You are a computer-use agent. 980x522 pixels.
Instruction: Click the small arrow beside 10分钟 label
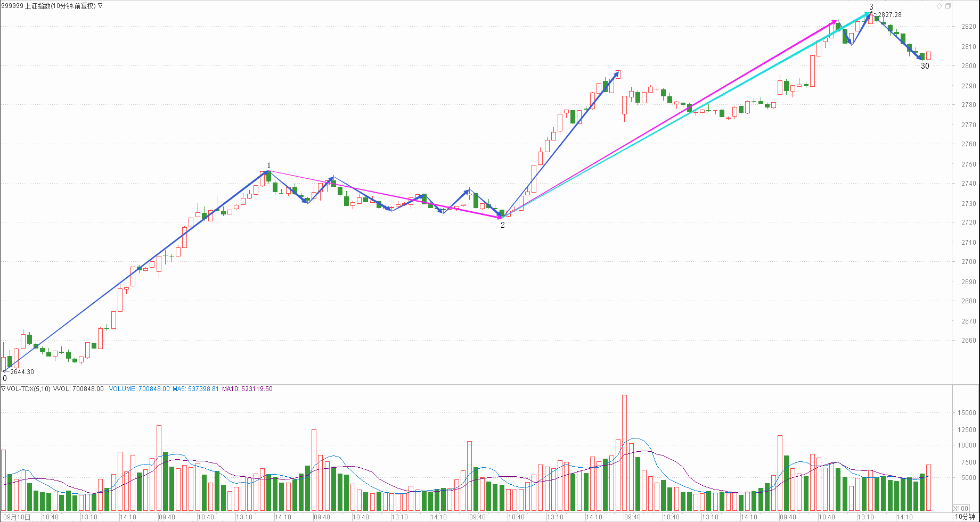click(976, 517)
